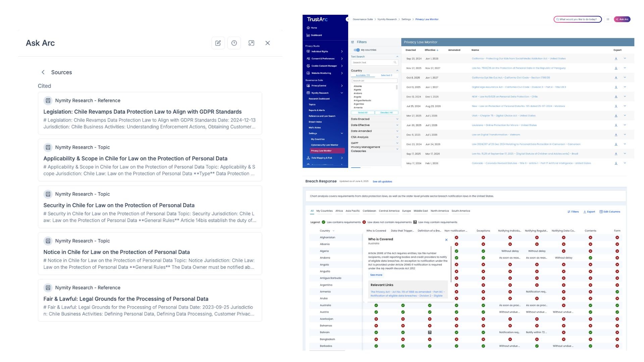Click the pink Ask Arc button
This screenshot has height=362, width=644.
[x=622, y=19]
